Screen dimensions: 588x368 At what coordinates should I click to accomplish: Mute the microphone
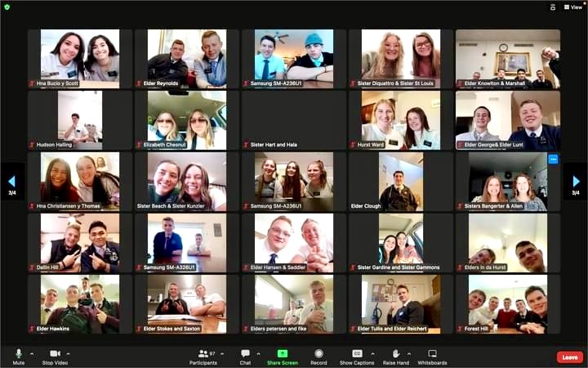(x=18, y=354)
